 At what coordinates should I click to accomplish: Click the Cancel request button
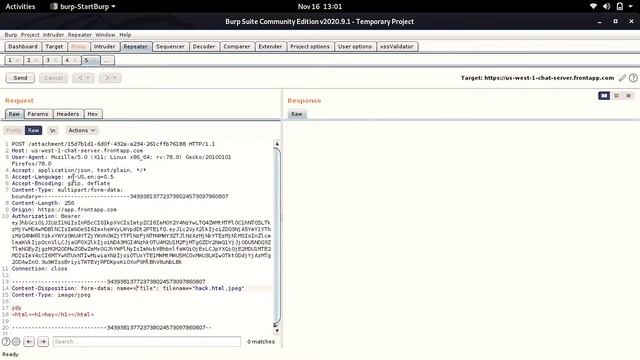[x=53, y=78]
